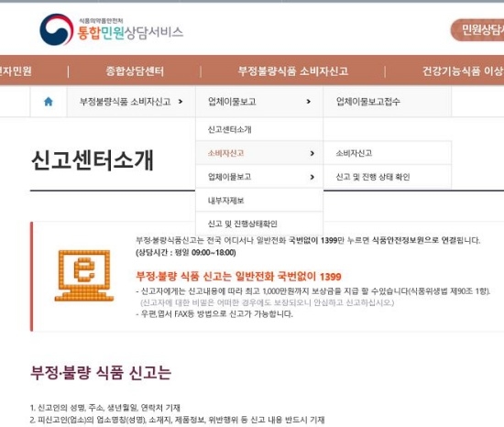This screenshot has height=427, width=504.
Task: Click the 식품의약품안전처 taegeuk logo
Action: point(56,29)
